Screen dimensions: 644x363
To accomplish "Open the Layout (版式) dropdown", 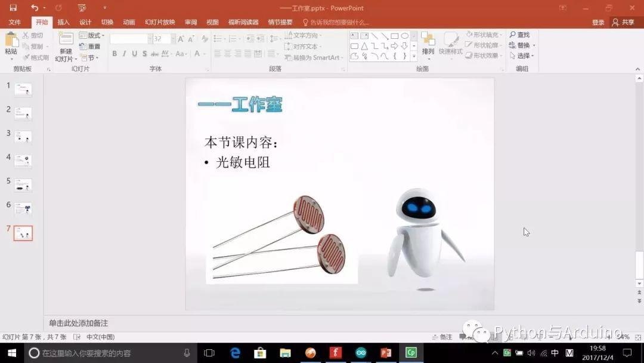I will click(x=92, y=35).
